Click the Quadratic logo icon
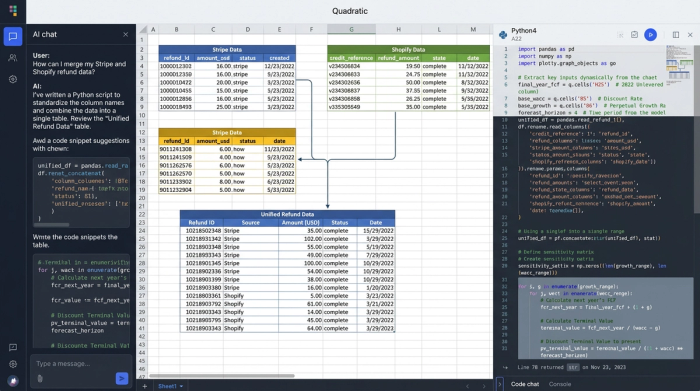The height and width of the screenshot is (391, 700). pos(13,11)
